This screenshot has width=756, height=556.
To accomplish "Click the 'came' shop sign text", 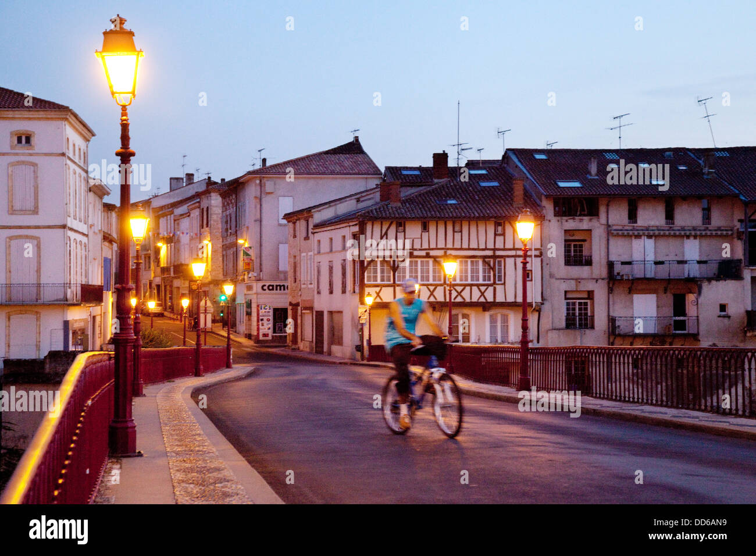I will pos(274,287).
